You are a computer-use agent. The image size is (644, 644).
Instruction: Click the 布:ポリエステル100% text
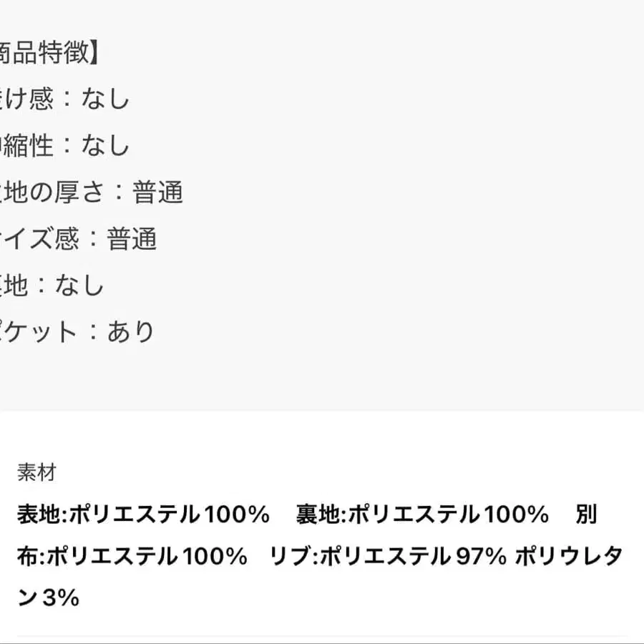[x=132, y=556]
